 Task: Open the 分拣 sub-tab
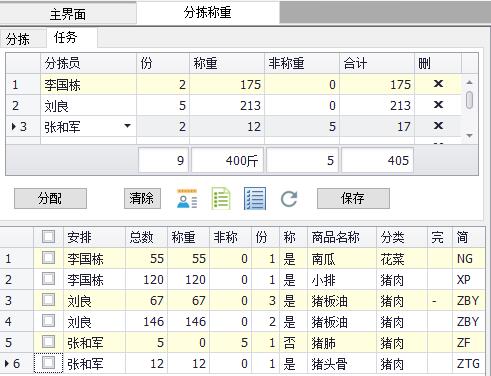coord(23,39)
